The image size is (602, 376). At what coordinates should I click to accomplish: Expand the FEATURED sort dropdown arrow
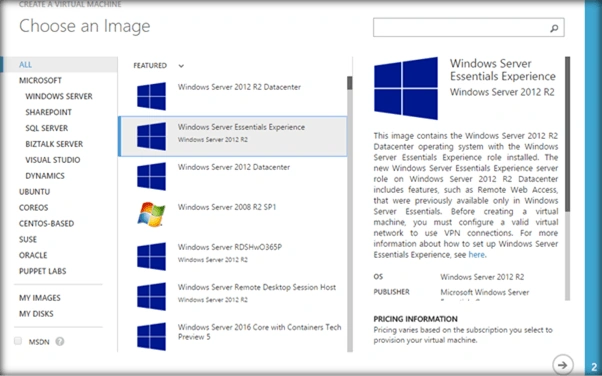181,66
